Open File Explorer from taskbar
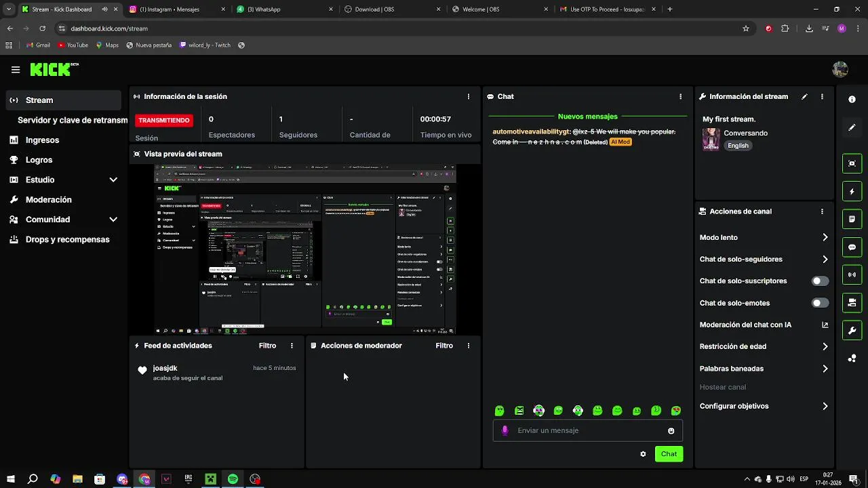Viewport: 868px width, 488px height. click(77, 479)
